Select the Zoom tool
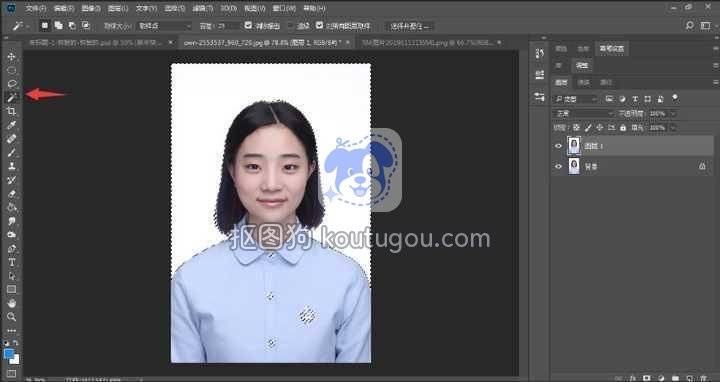720x382 pixels. click(x=11, y=317)
